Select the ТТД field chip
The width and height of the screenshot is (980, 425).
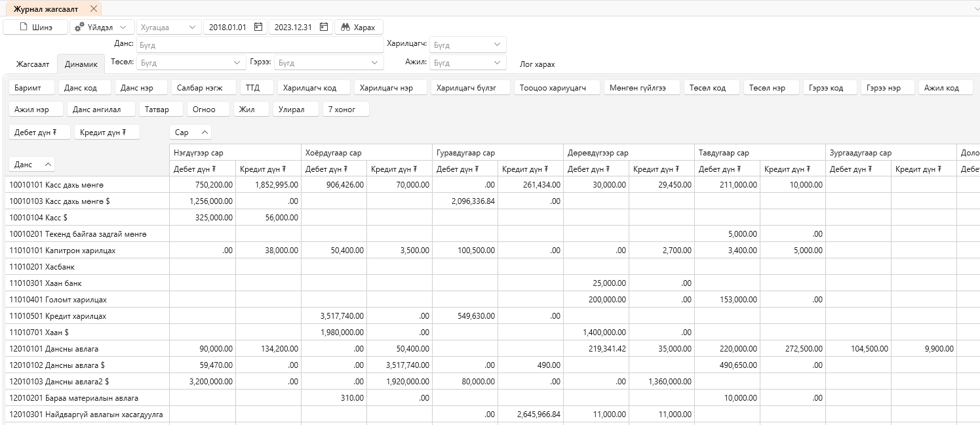257,88
